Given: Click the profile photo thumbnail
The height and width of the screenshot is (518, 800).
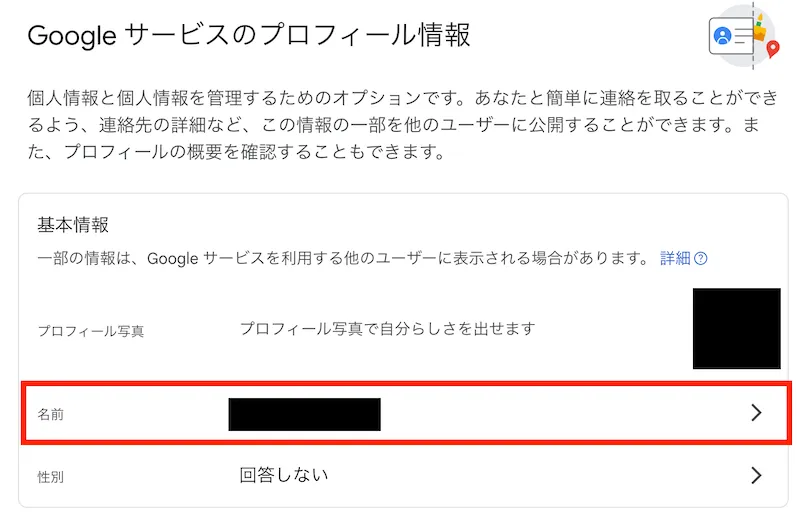Looking at the screenshot, I should pyautogui.click(x=736, y=328).
